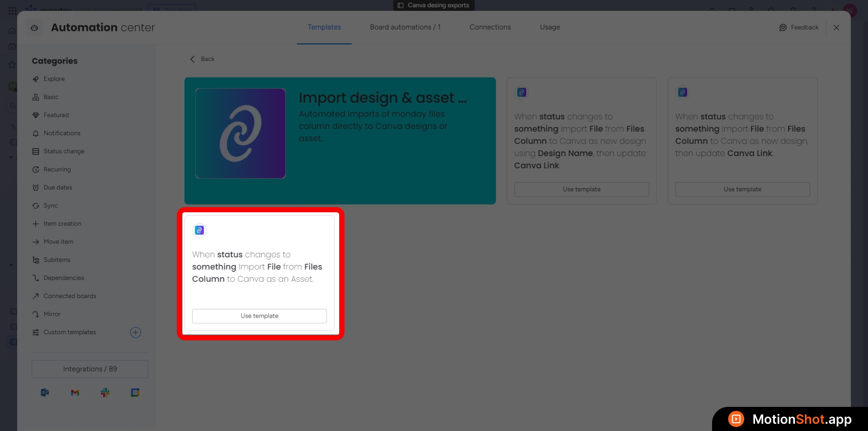Close the Automation center dialog
Viewport: 868px width, 431px height.
[x=836, y=27]
